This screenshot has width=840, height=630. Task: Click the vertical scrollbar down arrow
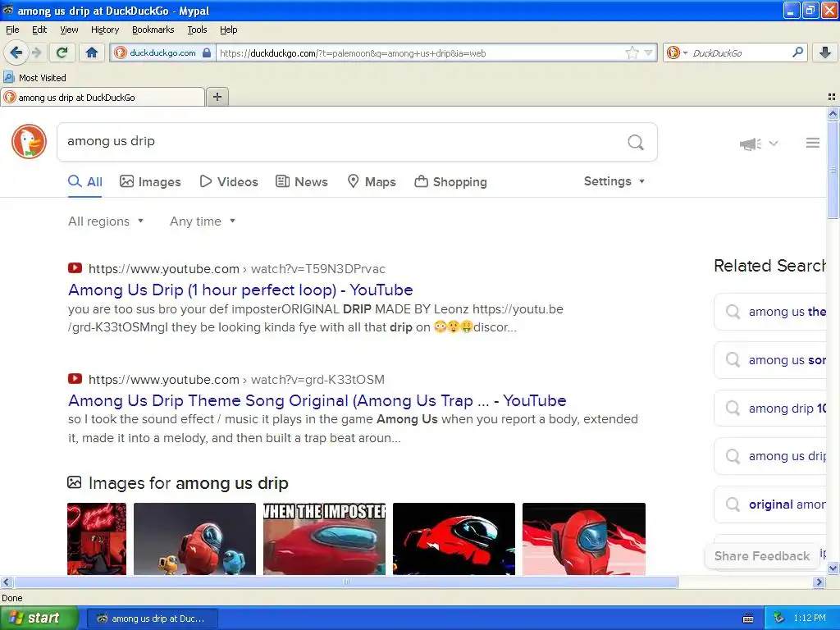833,568
